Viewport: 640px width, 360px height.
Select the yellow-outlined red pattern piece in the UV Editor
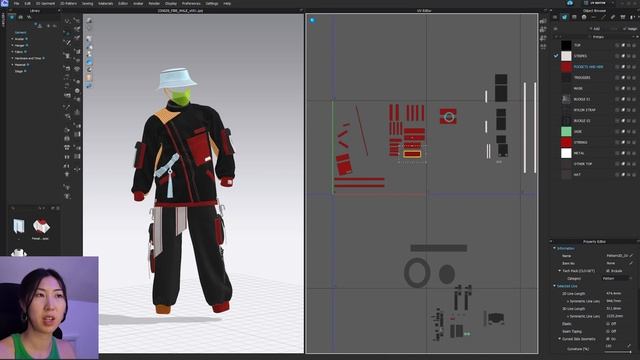[x=412, y=154]
